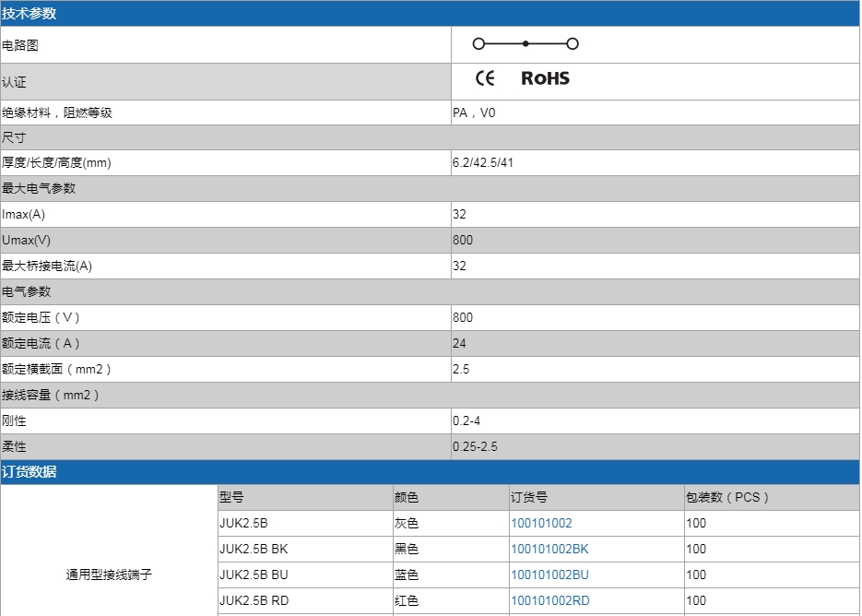This screenshot has width=862, height=616.
Task: Select the JUK2.5B BK model cell
Action: [x=254, y=550]
